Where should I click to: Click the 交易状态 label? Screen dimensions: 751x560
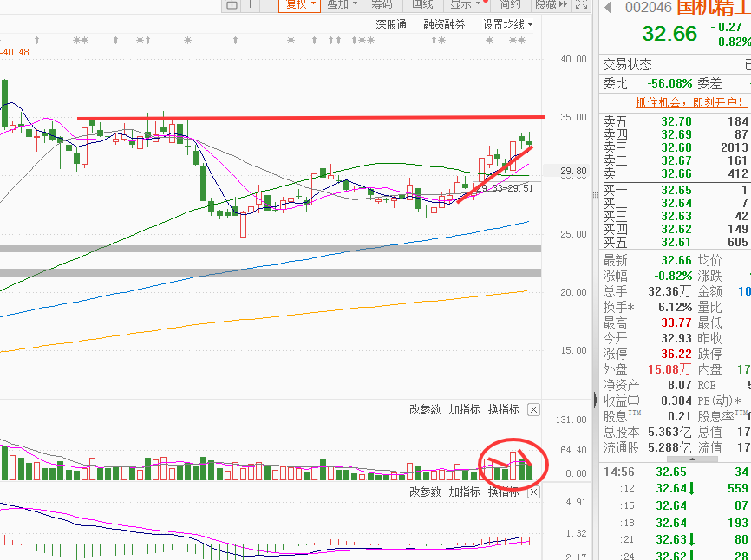[628, 65]
